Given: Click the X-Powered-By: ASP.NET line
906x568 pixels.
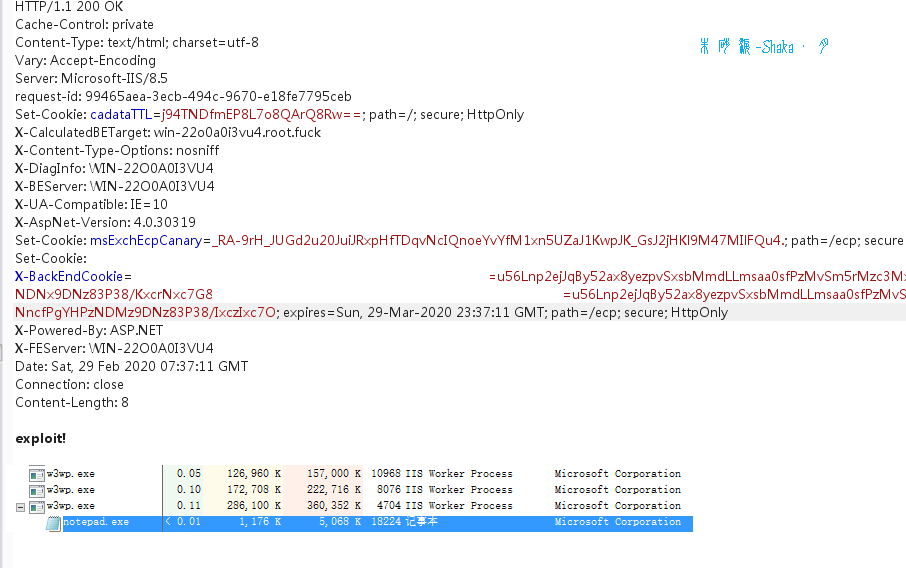Looking at the screenshot, I should click(x=89, y=331).
